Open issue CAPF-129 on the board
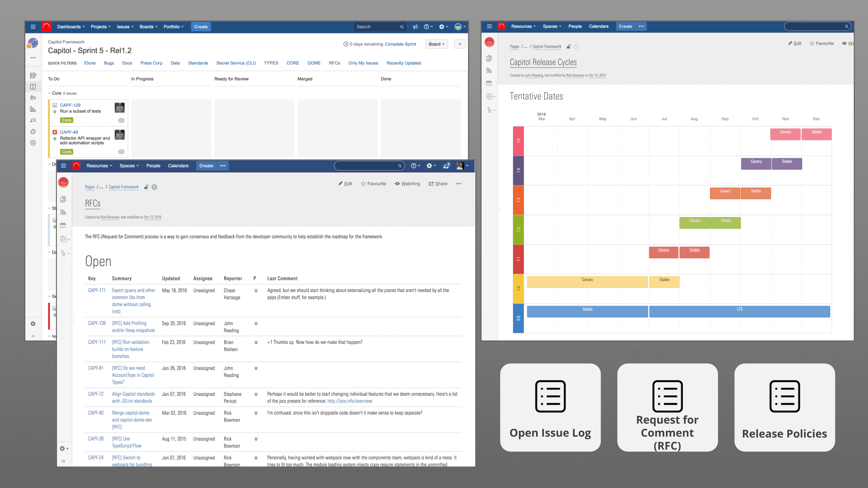868x488 pixels. click(70, 105)
